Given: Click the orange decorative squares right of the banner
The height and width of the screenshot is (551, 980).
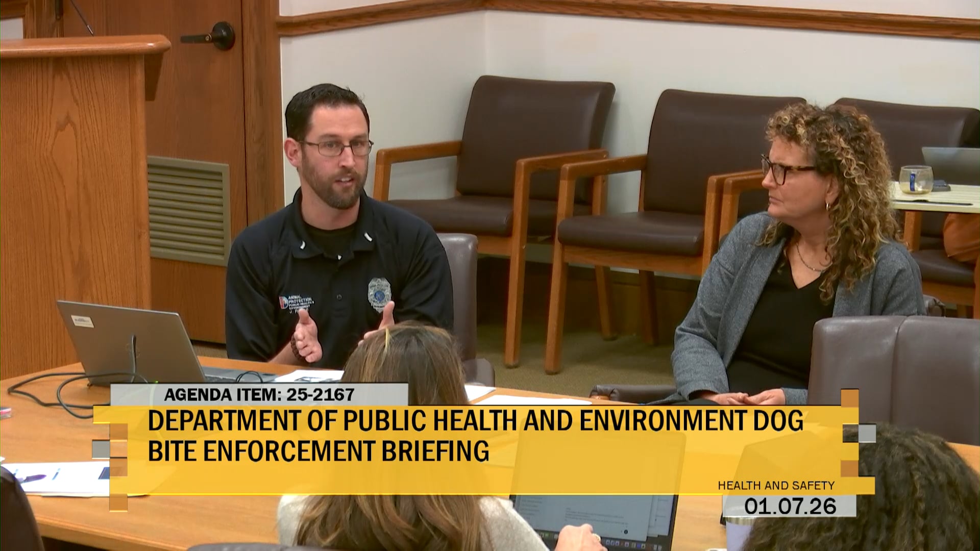Looking at the screenshot, I should [x=850, y=398].
